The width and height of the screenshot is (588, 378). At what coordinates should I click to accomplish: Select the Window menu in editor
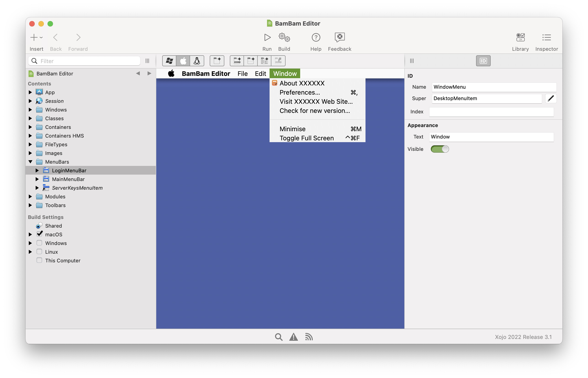pyautogui.click(x=285, y=73)
